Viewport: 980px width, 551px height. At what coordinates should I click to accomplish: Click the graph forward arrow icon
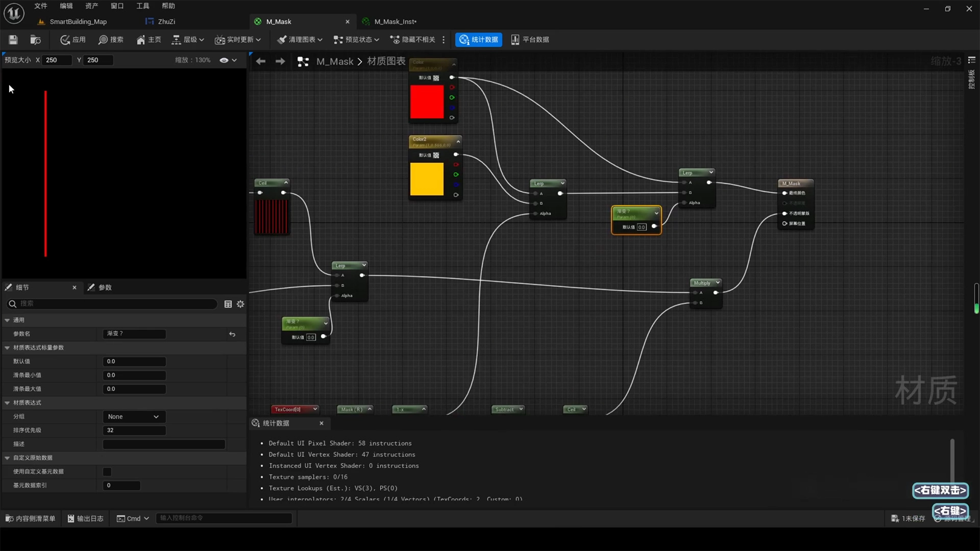(280, 61)
